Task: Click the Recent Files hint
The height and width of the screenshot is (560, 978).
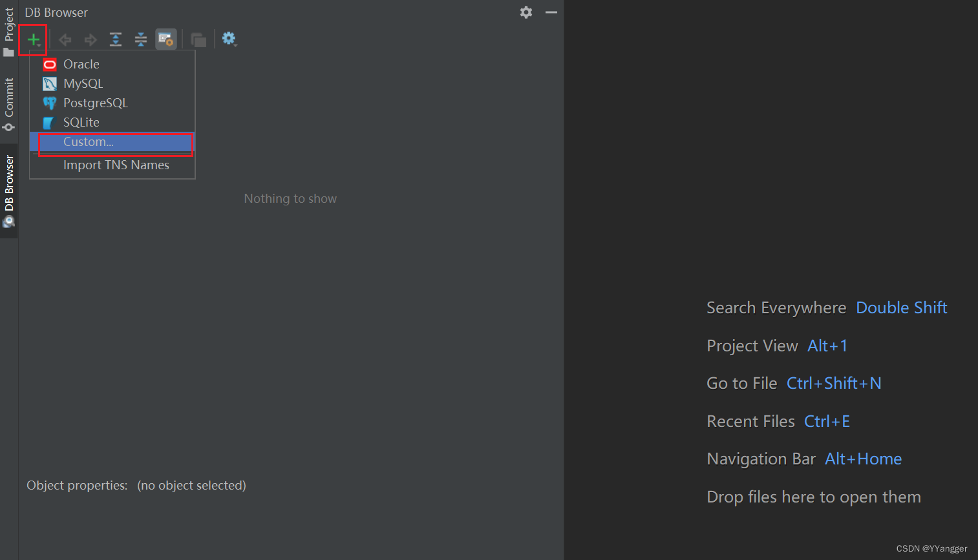Action: pyautogui.click(x=750, y=421)
